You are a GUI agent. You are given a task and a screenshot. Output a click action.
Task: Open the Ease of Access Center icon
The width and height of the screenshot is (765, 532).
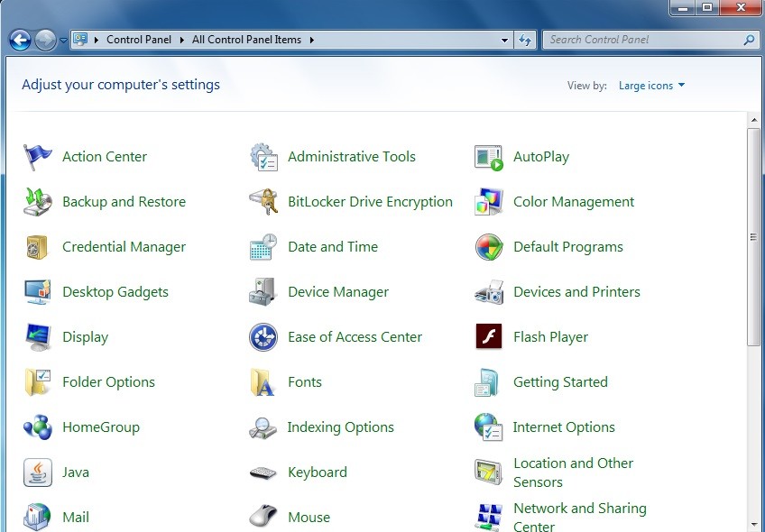tap(263, 337)
